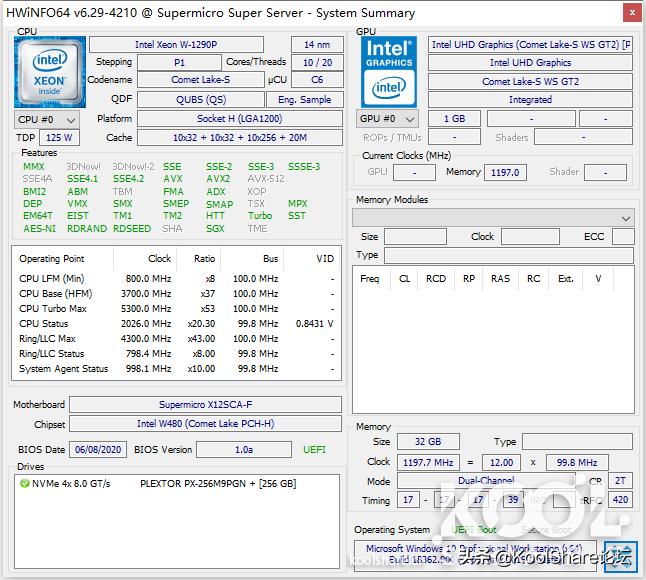Click the UEFI label next to BIOS version
Image resolution: width=646 pixels, height=580 pixels.
click(x=314, y=450)
